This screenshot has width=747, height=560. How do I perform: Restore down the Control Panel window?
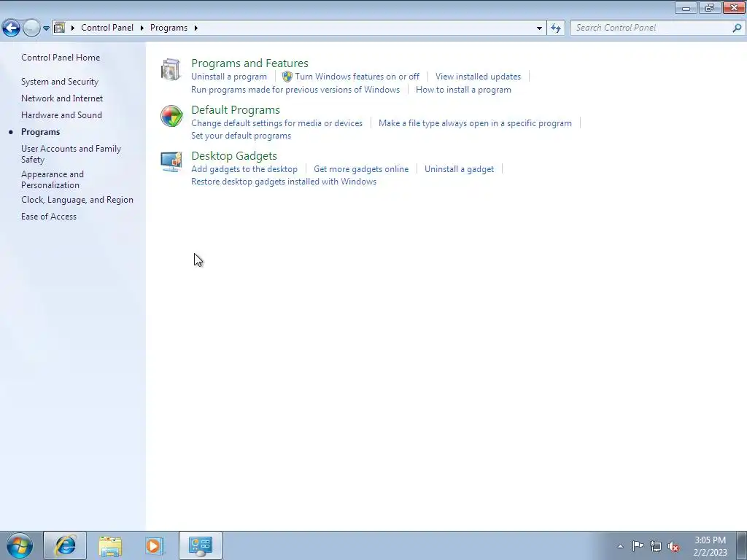(710, 8)
